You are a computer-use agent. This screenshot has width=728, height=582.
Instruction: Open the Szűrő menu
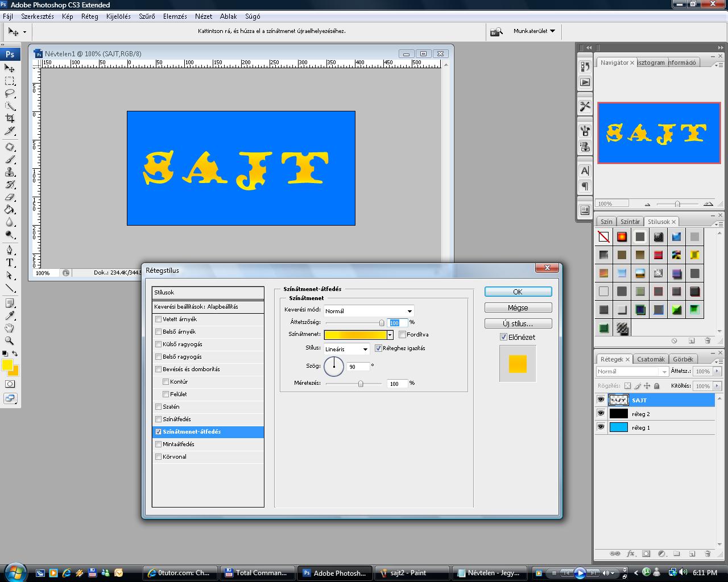[147, 16]
